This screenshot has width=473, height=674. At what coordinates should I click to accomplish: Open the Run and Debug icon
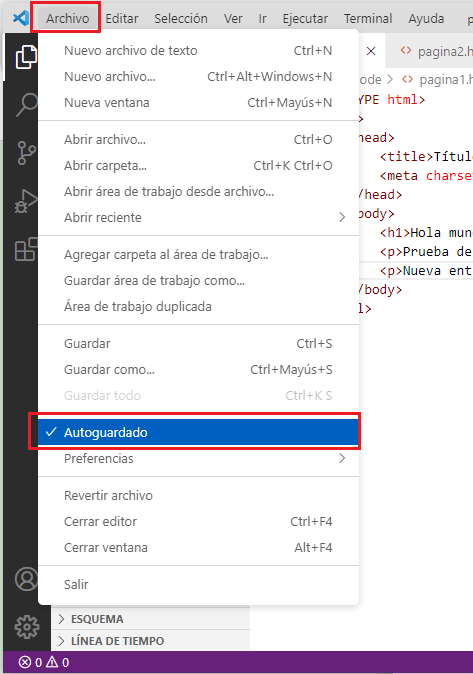click(26, 201)
